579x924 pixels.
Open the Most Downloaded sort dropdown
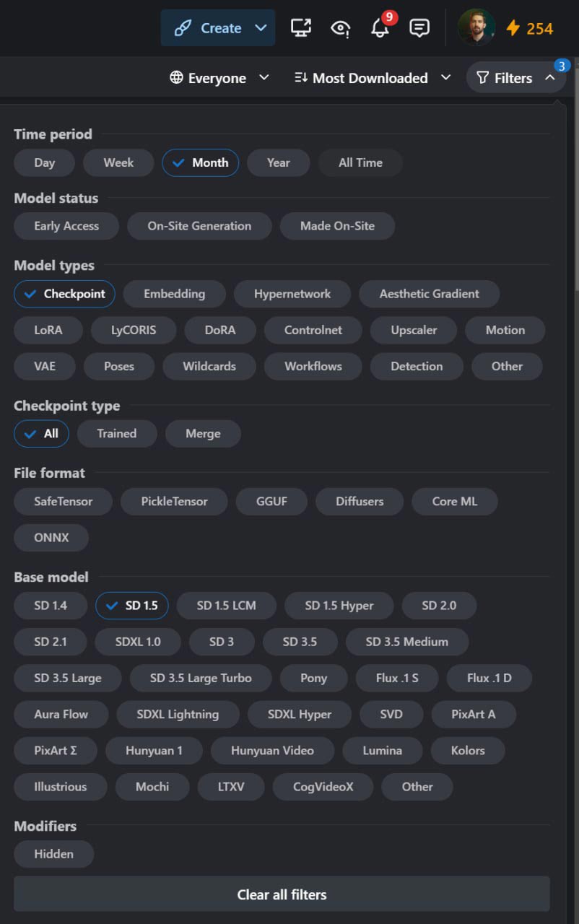point(373,77)
